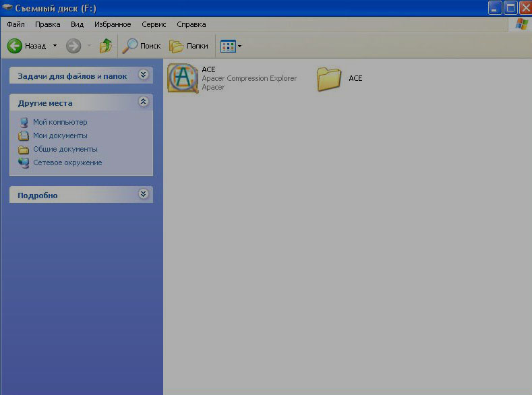Click the green Back arrow icon
This screenshot has width=532, height=395.
15,46
